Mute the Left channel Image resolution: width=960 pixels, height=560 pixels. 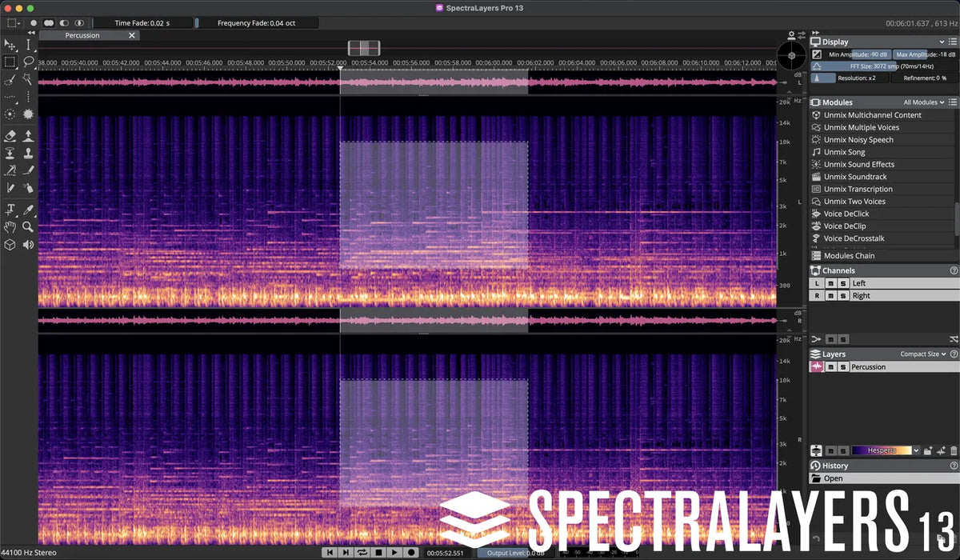tap(830, 283)
